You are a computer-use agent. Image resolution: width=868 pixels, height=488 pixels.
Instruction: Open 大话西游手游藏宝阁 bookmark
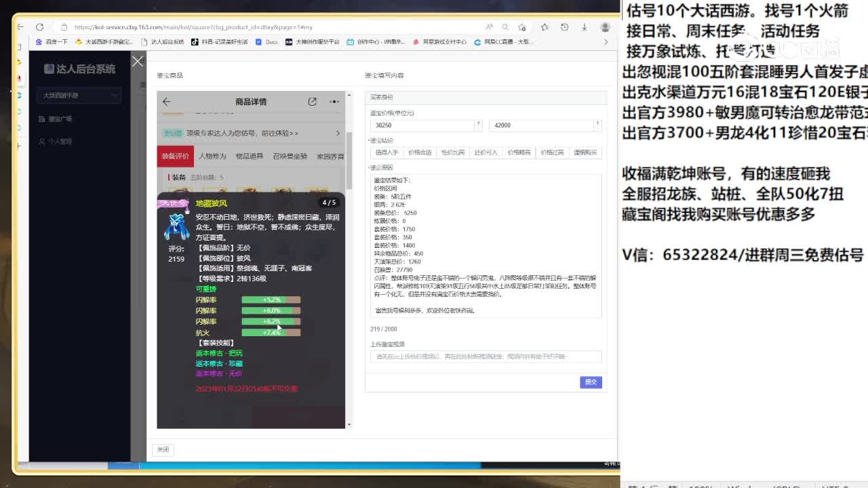pos(104,42)
